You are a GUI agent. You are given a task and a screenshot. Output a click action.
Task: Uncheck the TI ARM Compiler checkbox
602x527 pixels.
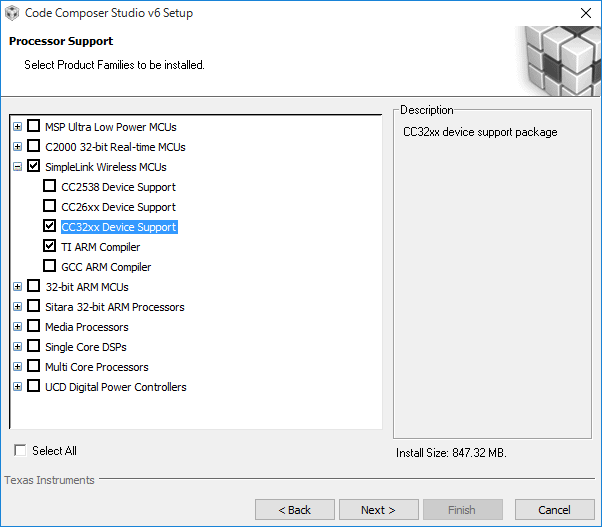point(50,246)
